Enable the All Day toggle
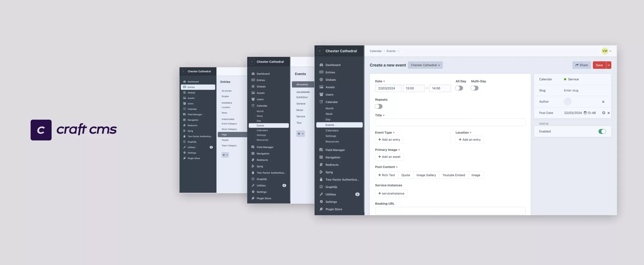Screen dimensions: 644x265 pos(459,88)
